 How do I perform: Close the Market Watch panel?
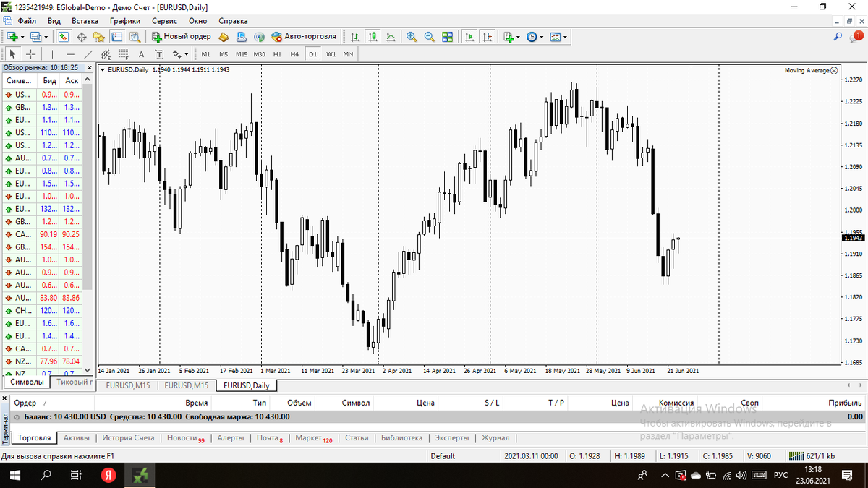90,67
